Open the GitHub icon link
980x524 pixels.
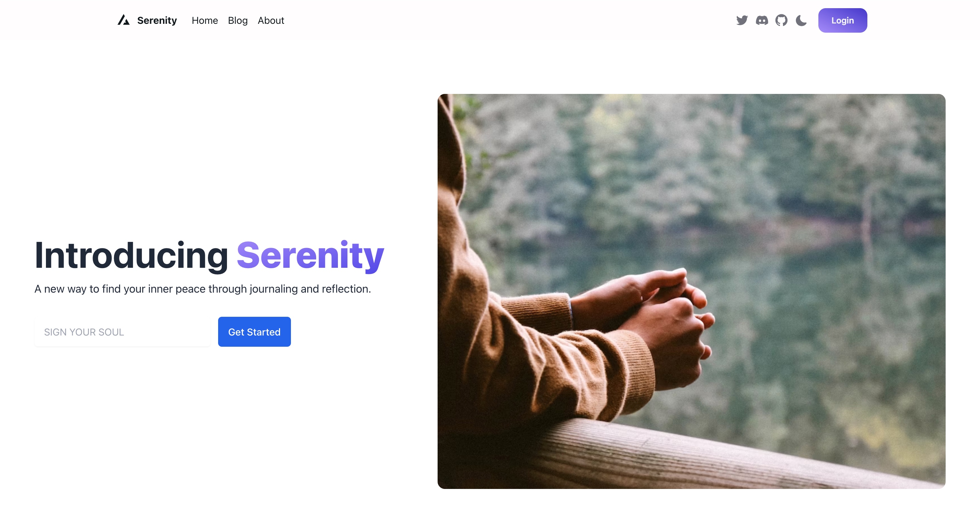[781, 20]
